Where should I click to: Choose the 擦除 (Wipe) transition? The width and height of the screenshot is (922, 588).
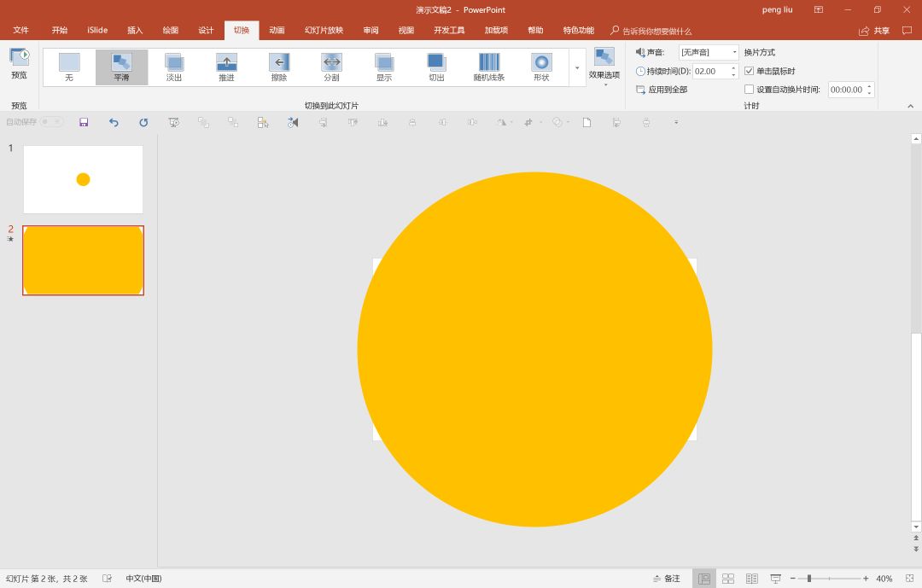tap(279, 67)
